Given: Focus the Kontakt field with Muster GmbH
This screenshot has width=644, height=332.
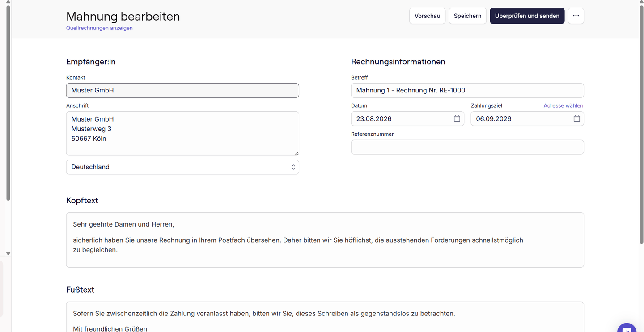Looking at the screenshot, I should point(182,90).
